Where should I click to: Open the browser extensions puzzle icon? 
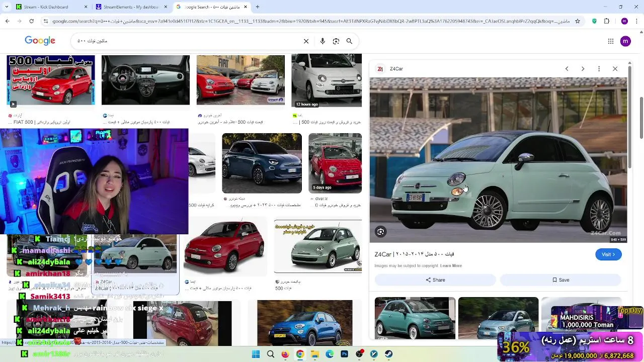point(607,21)
